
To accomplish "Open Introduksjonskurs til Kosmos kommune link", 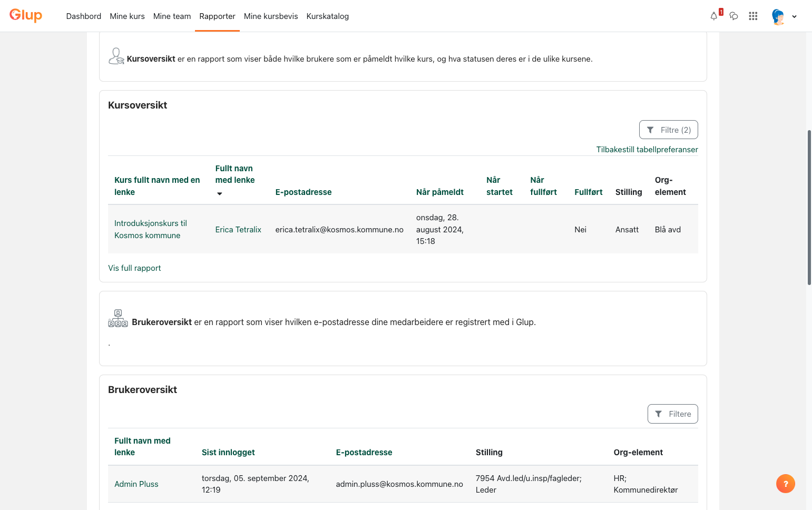I will click(151, 229).
